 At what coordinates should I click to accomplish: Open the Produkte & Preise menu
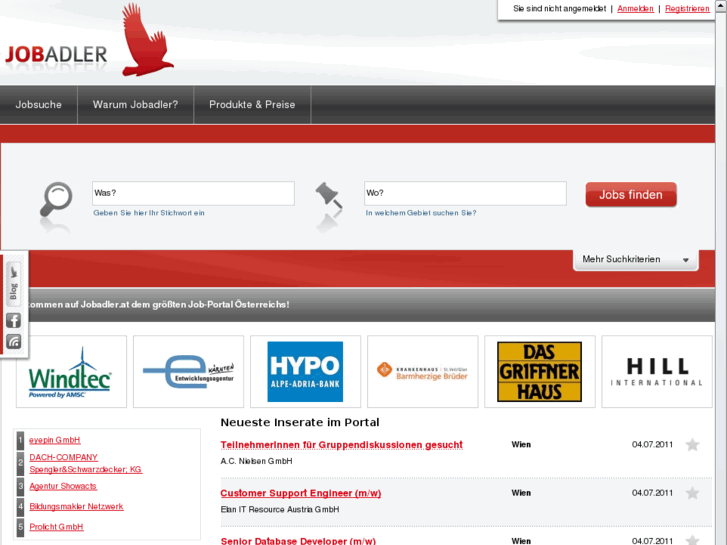pyautogui.click(x=252, y=105)
